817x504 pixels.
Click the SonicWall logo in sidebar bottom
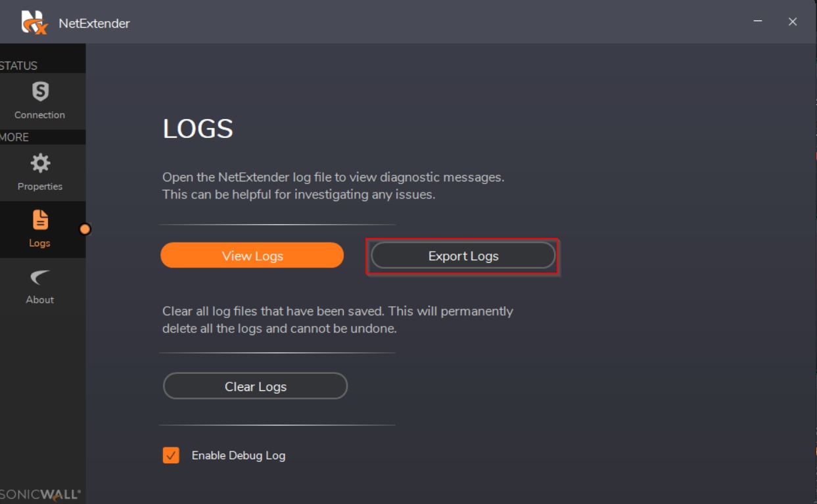(40, 494)
